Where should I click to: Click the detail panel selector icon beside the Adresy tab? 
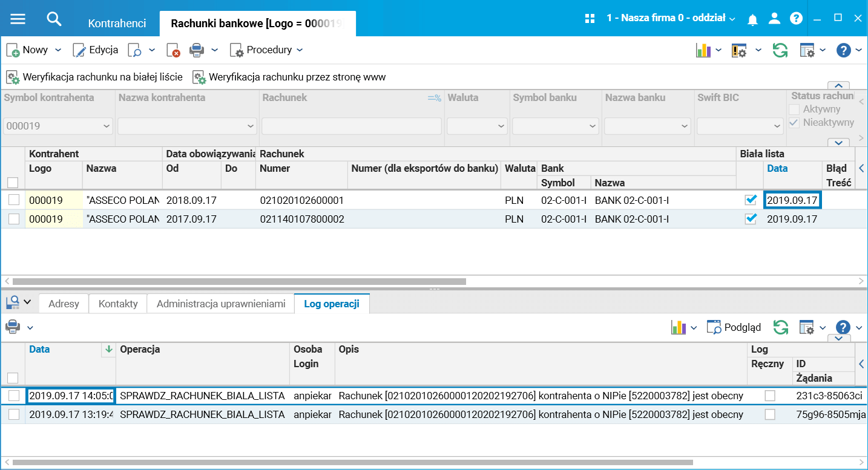pos(12,302)
